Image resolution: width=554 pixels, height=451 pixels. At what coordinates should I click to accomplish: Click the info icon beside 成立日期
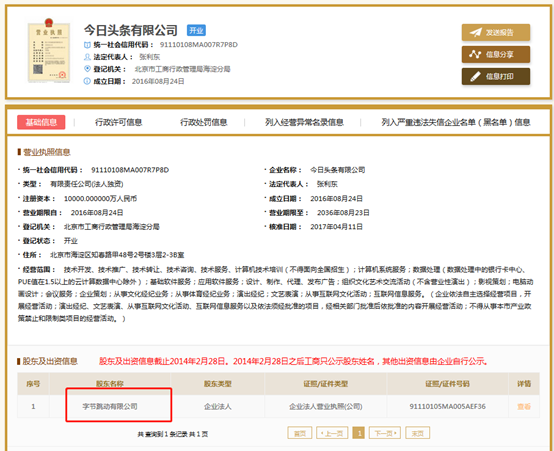87,81
